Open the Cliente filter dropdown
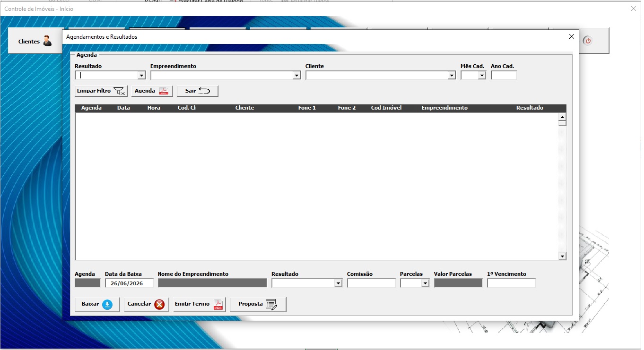 point(452,76)
